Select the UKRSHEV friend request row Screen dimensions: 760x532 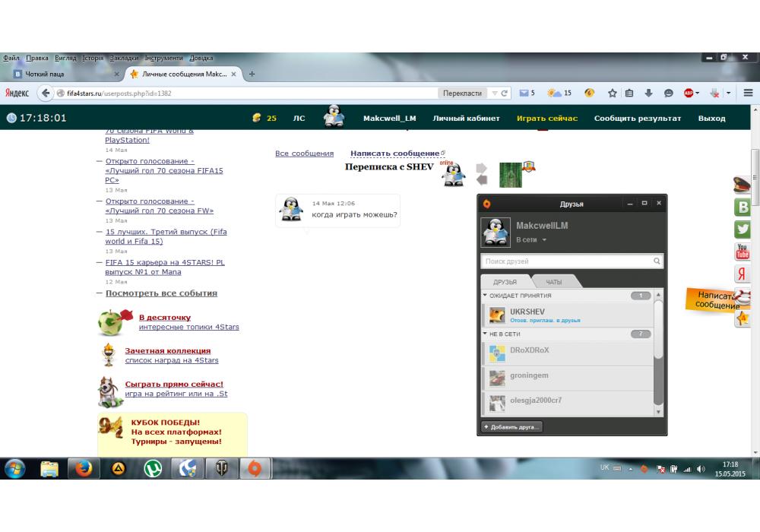pyautogui.click(x=568, y=315)
